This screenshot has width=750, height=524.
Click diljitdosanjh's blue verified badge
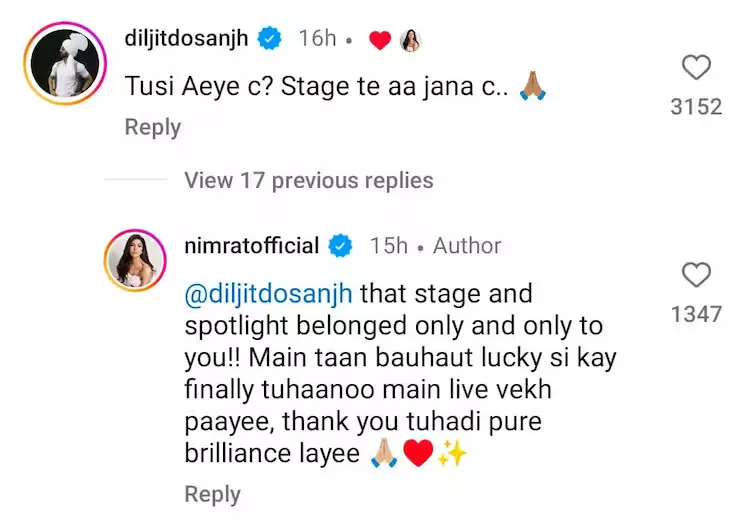point(270,38)
